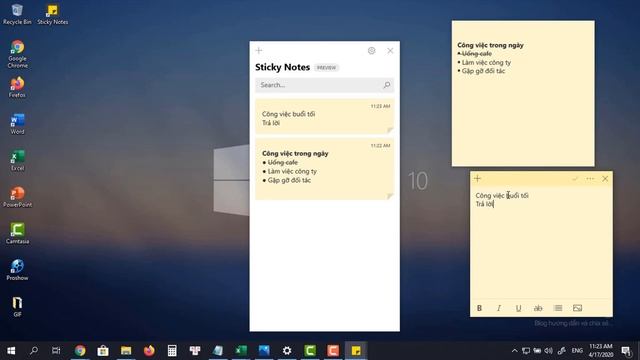Open green Camtasia icon on taskbar
The width and height of the screenshot is (640, 360).
[x=310, y=351]
